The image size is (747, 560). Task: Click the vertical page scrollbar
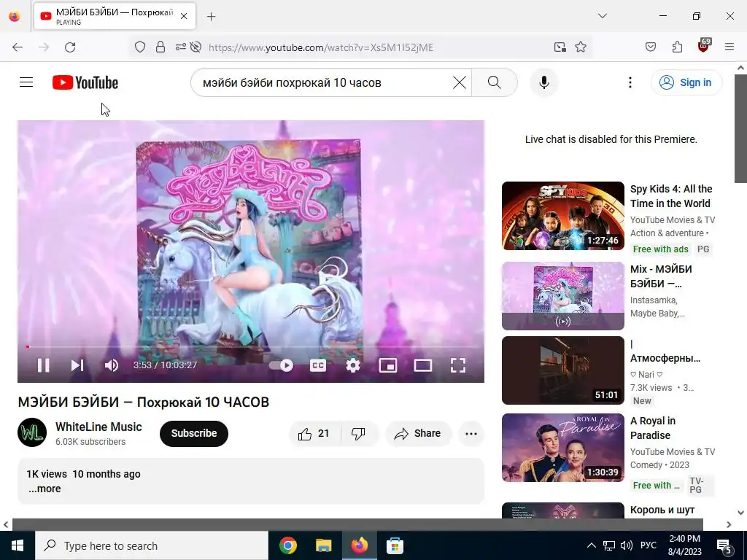pyautogui.click(x=740, y=128)
